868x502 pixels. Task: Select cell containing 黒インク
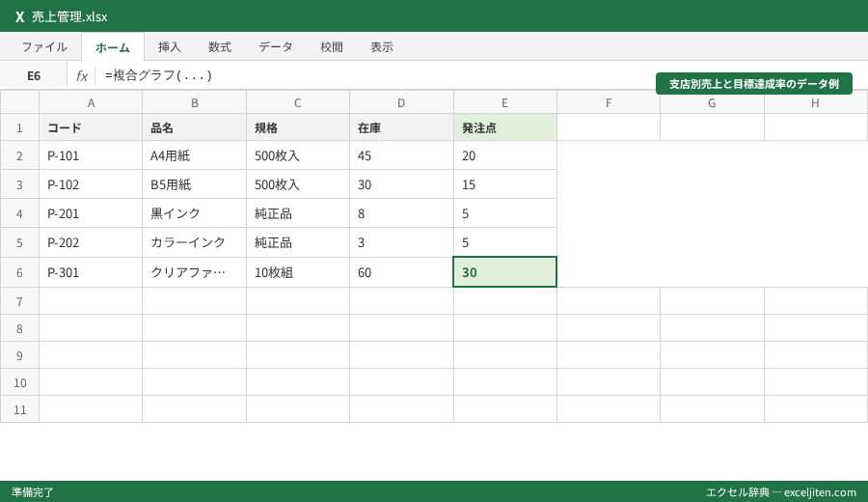click(194, 212)
